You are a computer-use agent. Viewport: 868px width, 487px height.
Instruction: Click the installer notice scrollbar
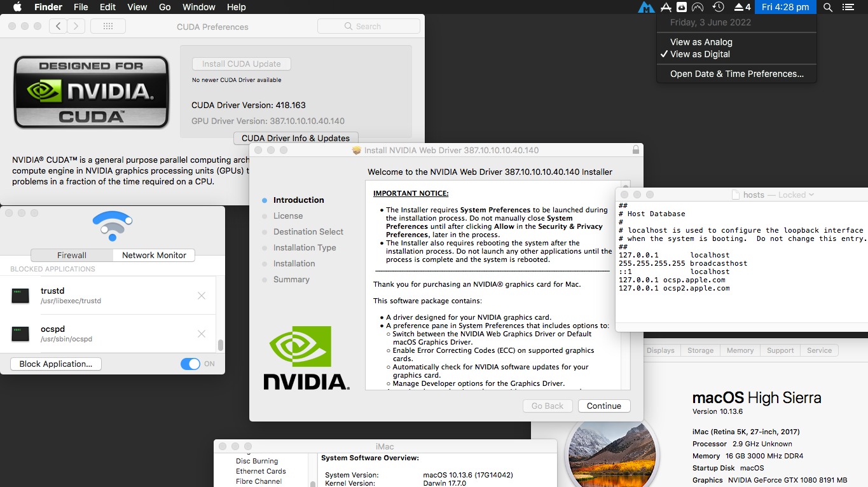tap(626, 285)
